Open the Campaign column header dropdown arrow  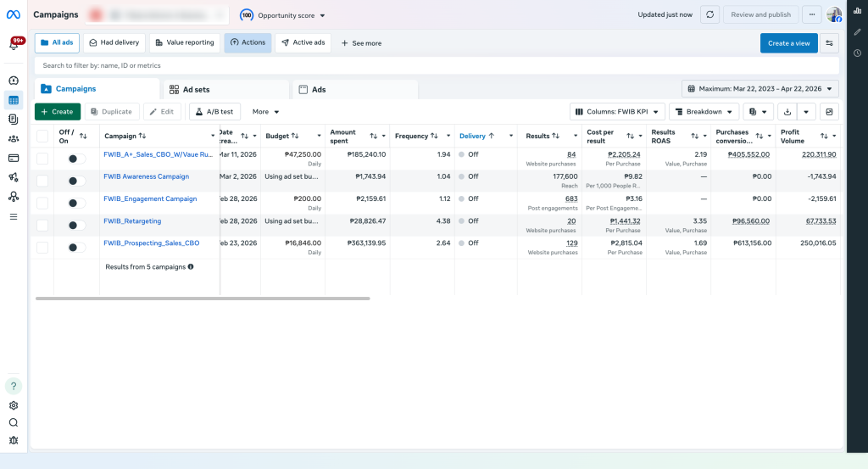click(213, 137)
